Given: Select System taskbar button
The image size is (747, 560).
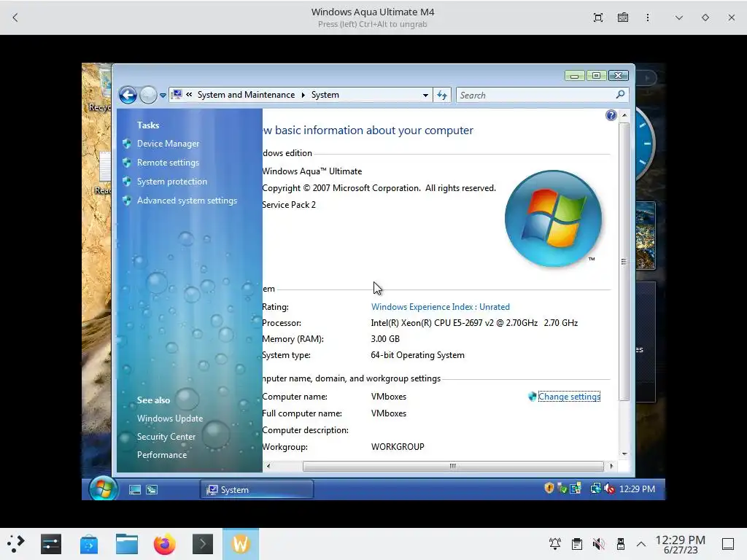Looking at the screenshot, I should pos(257,489).
